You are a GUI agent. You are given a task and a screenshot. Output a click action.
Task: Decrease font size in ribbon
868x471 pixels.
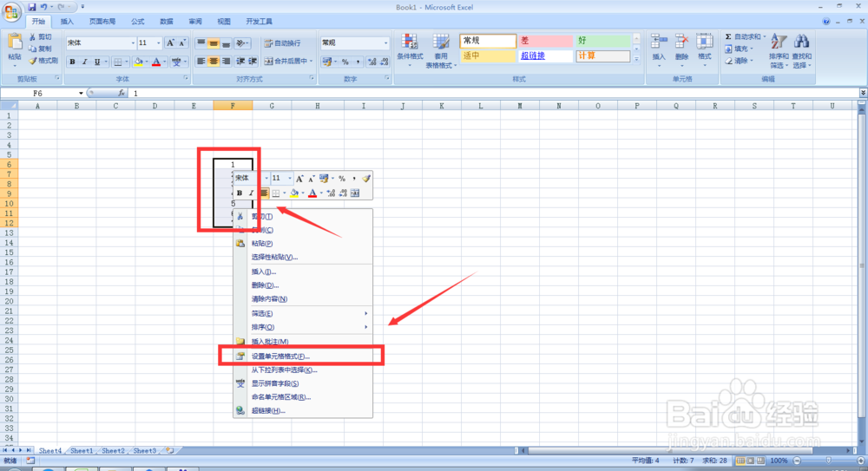(182, 43)
